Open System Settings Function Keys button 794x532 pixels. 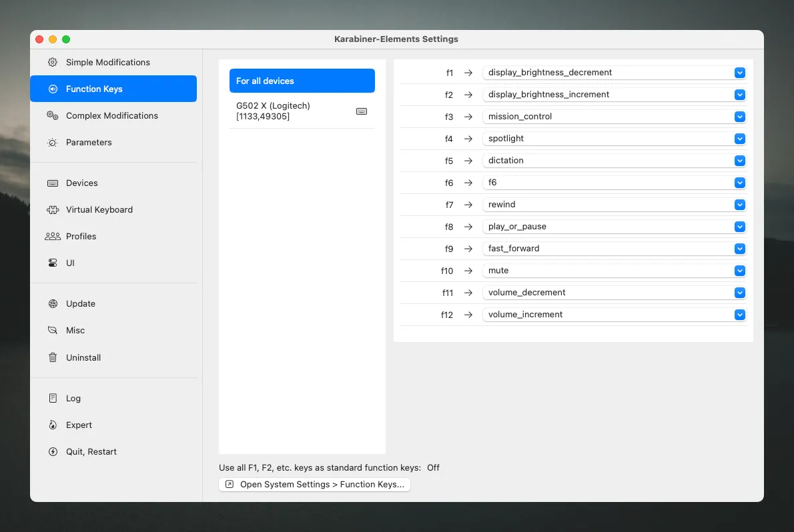click(x=314, y=485)
